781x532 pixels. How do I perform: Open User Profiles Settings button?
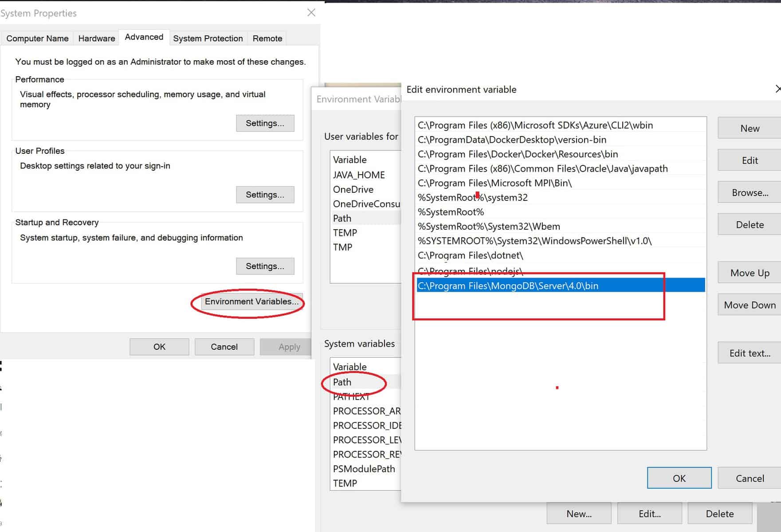click(265, 195)
